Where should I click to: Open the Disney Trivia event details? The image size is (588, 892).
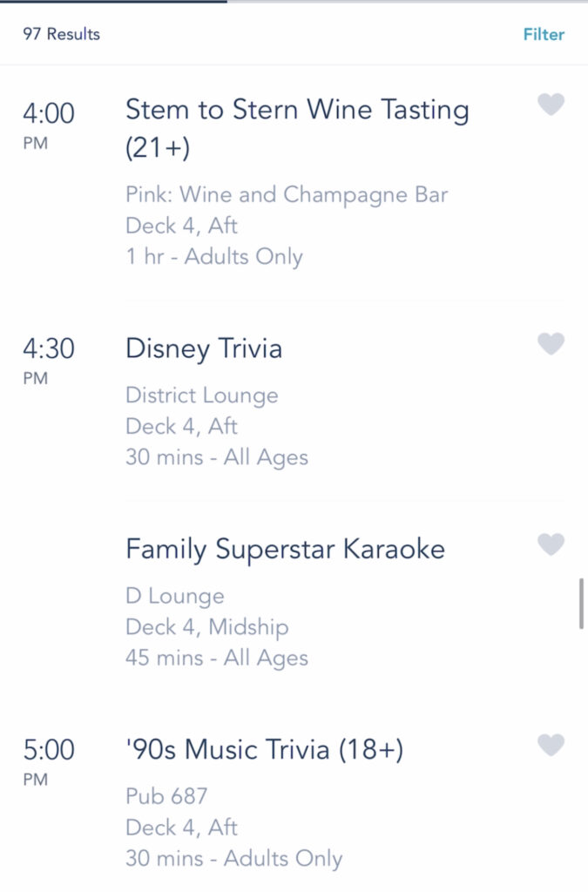(204, 348)
